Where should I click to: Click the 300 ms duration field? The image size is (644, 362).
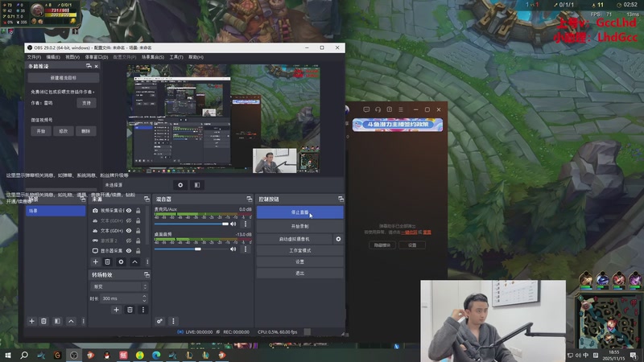(121, 298)
